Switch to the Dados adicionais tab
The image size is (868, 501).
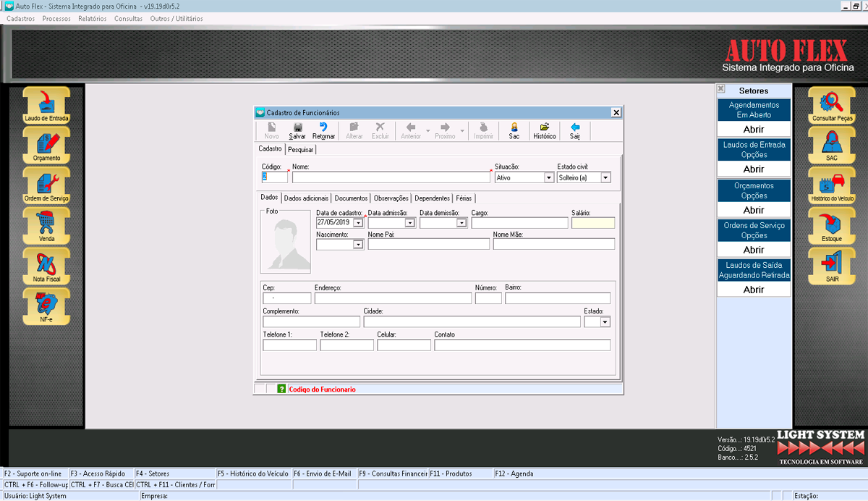point(306,198)
